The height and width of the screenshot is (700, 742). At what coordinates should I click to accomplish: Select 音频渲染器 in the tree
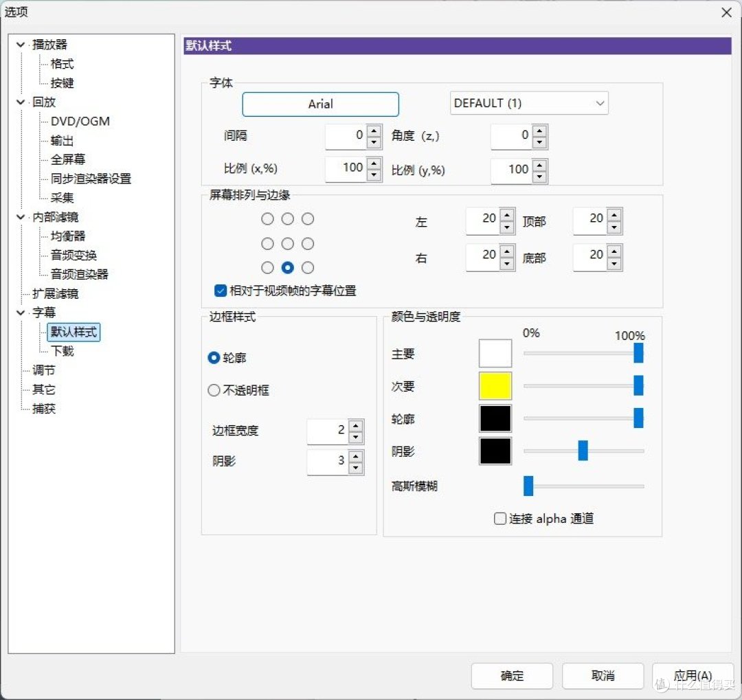(80, 274)
